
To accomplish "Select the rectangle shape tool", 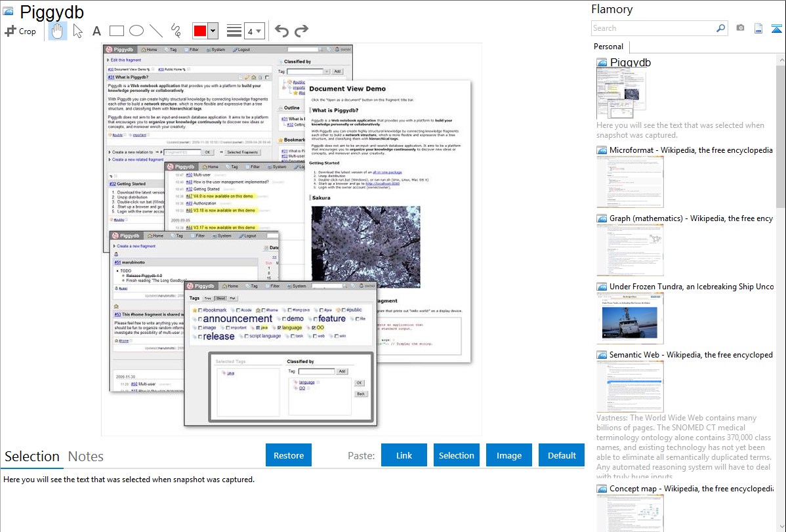I will [116, 31].
